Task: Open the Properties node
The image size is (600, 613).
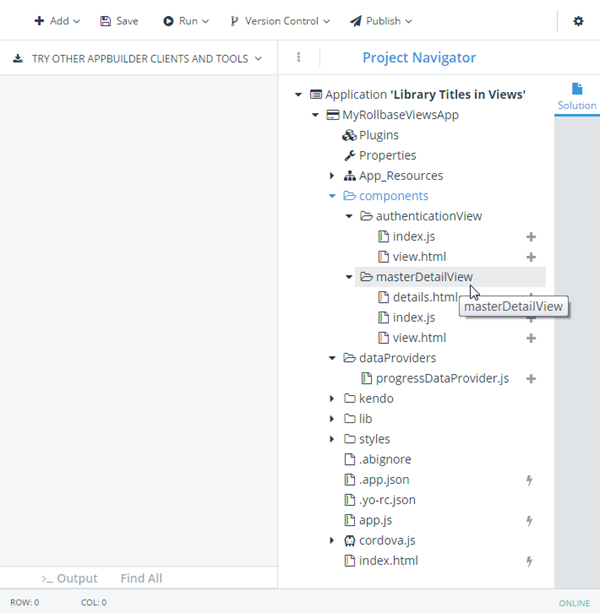Action: coord(387,156)
